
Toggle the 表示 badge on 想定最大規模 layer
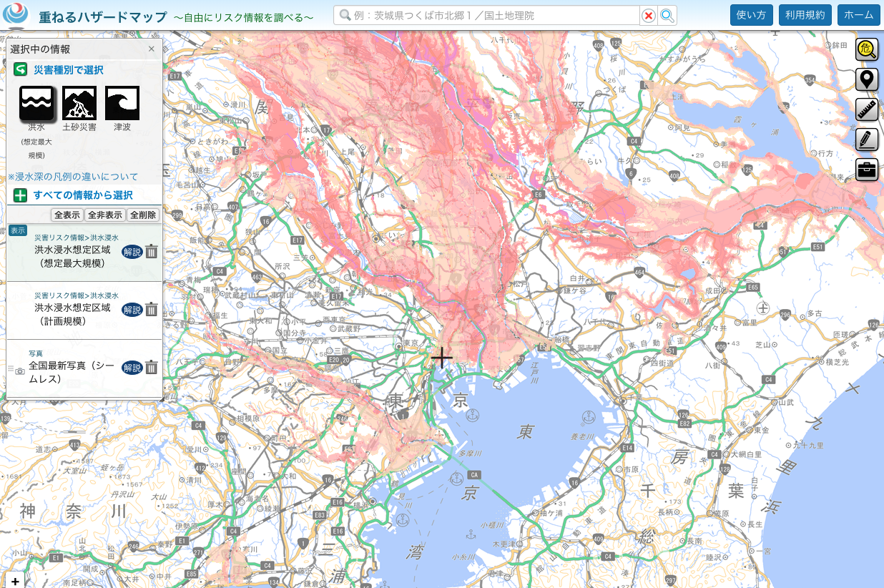[x=18, y=230]
